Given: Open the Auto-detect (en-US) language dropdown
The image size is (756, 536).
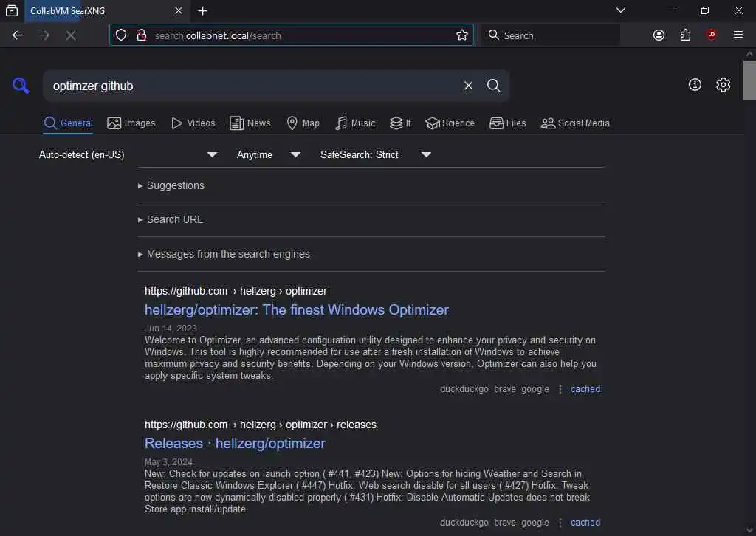Looking at the screenshot, I should pos(128,155).
